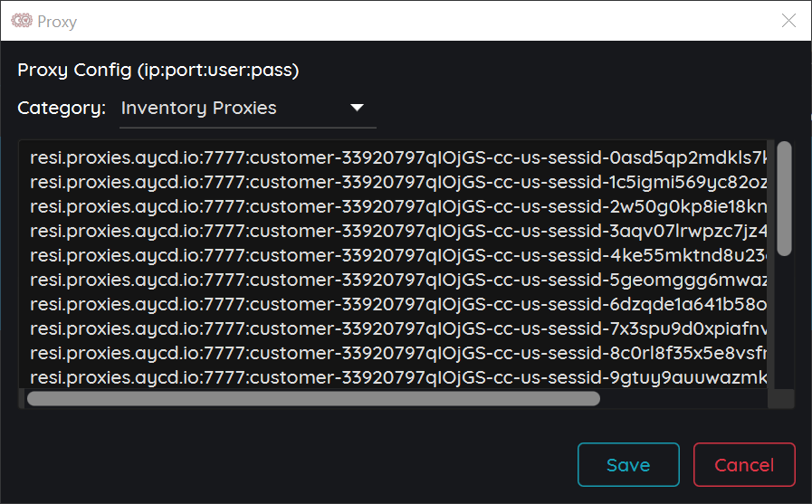
Task: Place cursor in proxy line with sessid-4ke55mktnd8u23
Action: tap(398, 255)
